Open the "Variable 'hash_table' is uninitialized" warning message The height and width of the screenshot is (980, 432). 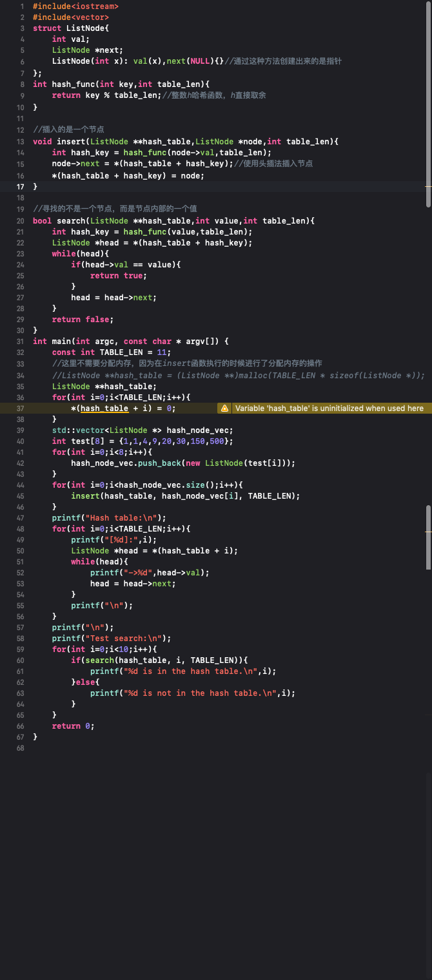(329, 408)
